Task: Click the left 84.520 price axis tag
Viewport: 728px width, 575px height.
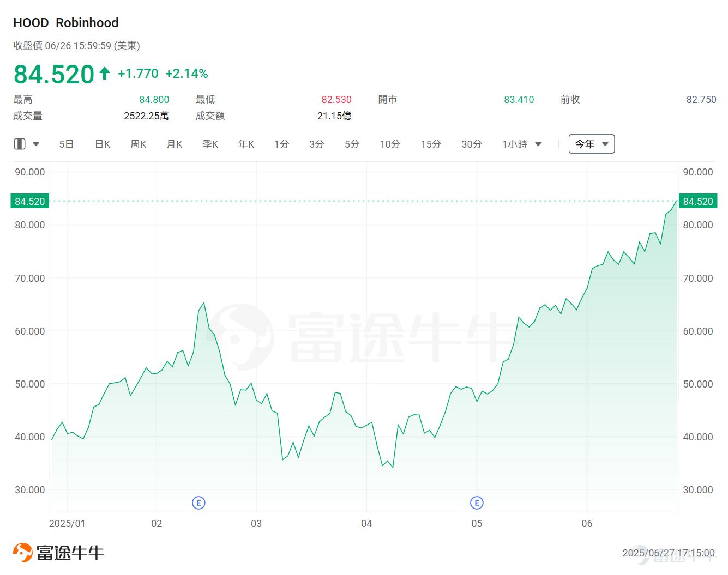Action: 30,201
